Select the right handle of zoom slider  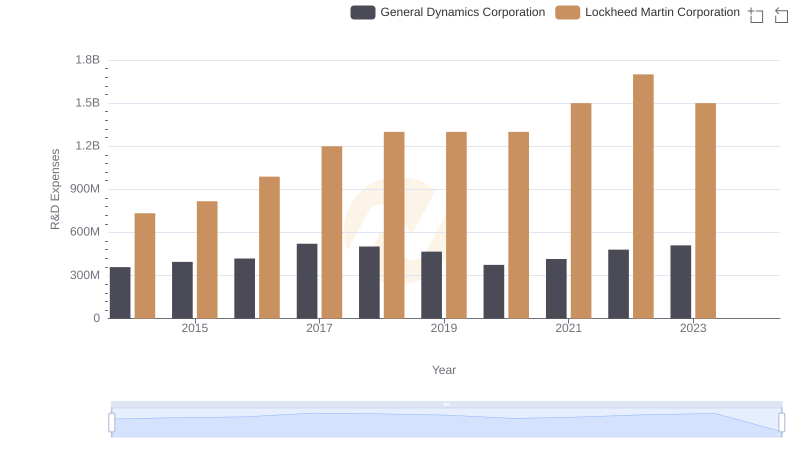[781, 423]
